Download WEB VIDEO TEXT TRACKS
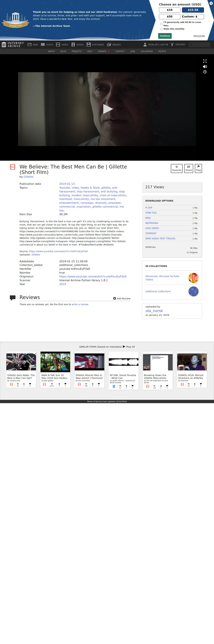Screen dimensions: 214x644 (x=160, y=239)
